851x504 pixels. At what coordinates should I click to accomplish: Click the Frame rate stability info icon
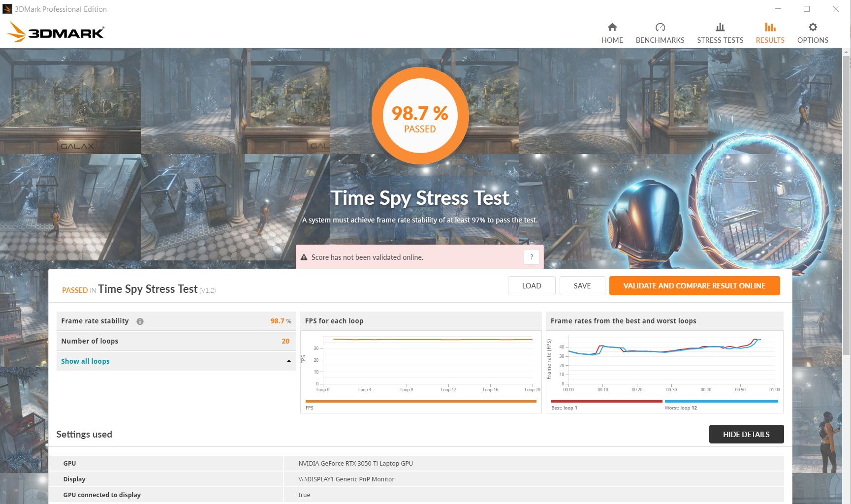[x=140, y=321]
